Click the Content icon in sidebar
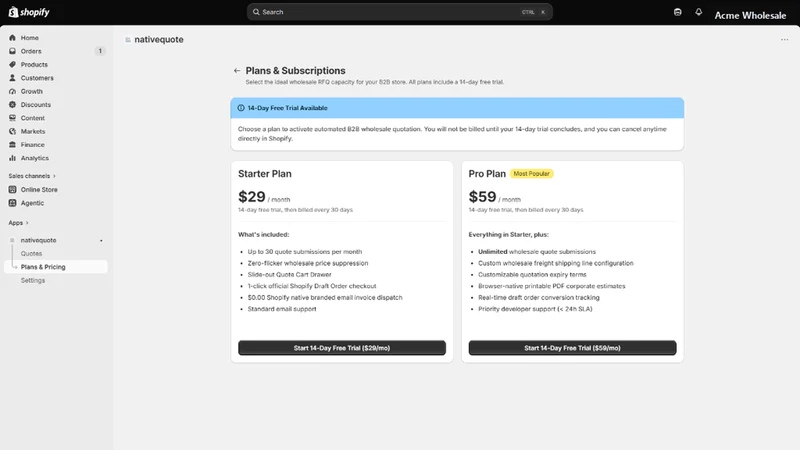 (x=12, y=118)
